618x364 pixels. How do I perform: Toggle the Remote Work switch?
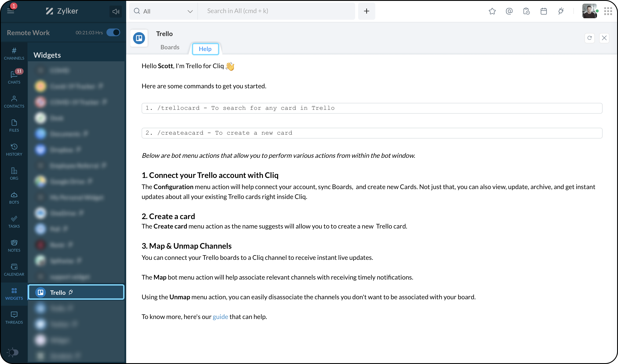click(113, 33)
